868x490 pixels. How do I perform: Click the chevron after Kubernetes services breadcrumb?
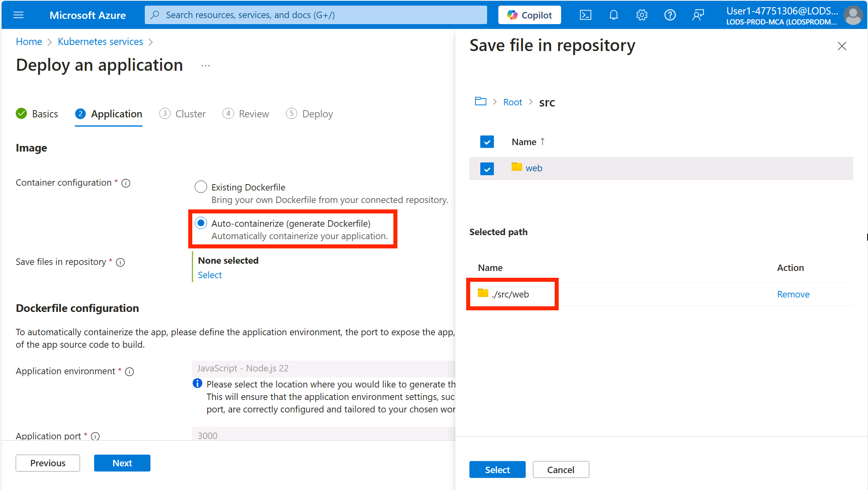point(151,42)
